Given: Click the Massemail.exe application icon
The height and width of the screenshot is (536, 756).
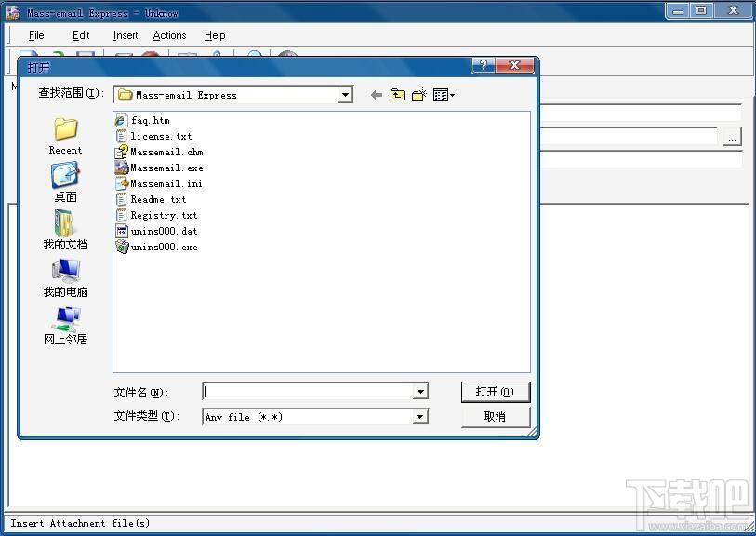Looking at the screenshot, I should pyautogui.click(x=122, y=167).
